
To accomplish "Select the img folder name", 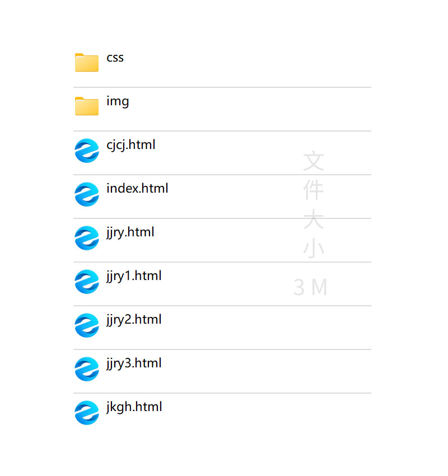I will pyautogui.click(x=118, y=101).
